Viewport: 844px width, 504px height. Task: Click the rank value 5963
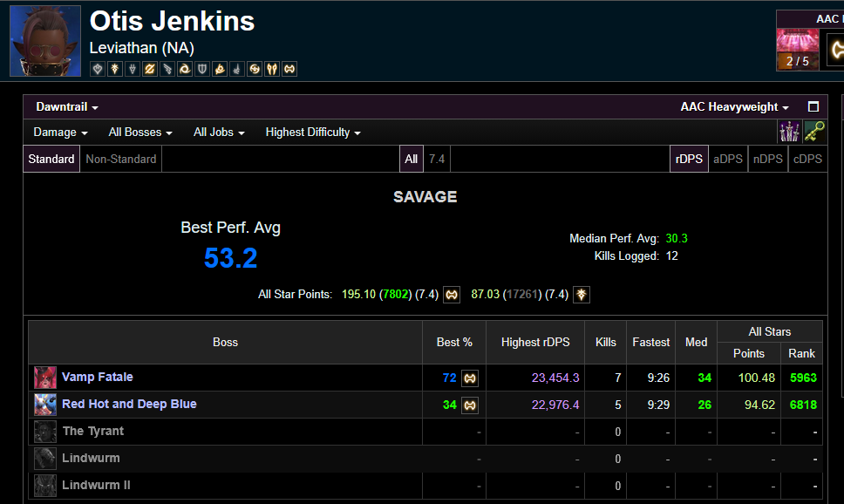coord(803,378)
